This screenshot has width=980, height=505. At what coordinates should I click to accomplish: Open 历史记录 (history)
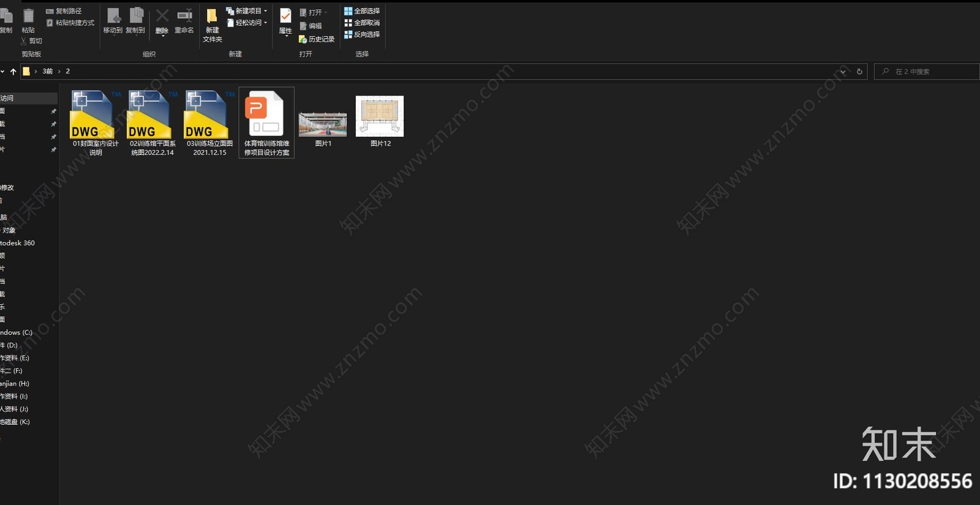pos(317,39)
